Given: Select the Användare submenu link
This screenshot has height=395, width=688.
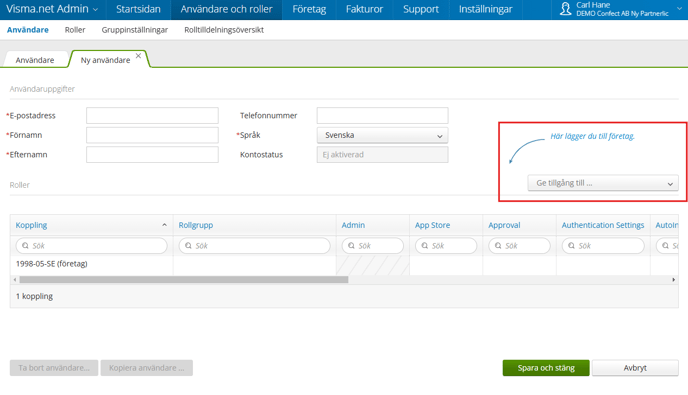Looking at the screenshot, I should point(28,30).
